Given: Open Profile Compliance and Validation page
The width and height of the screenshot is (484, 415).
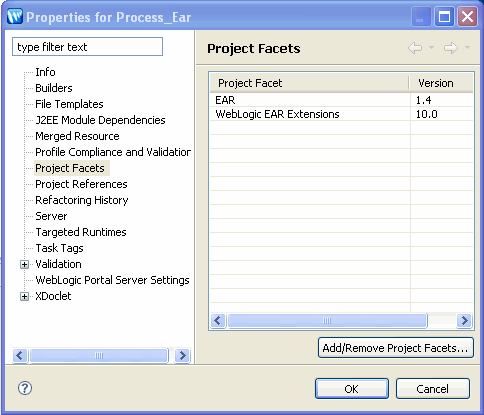Looking at the screenshot, I should 113,152.
